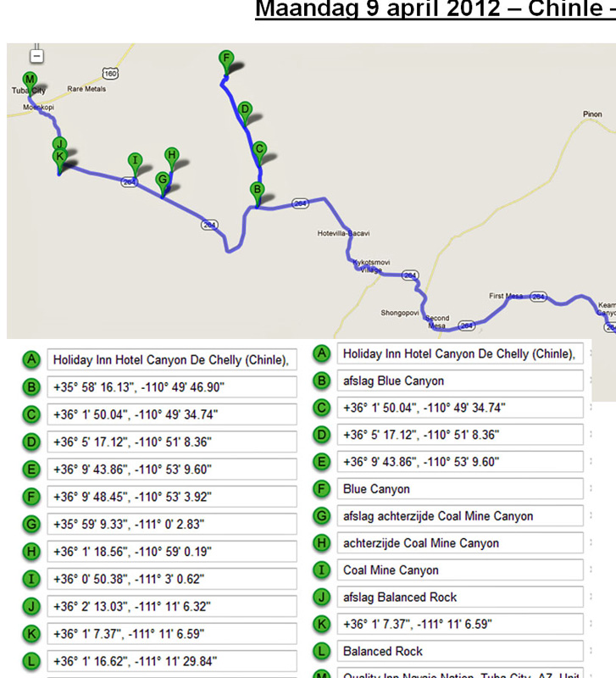
Task: Click map marker F at the route's north end
Action: [225, 59]
